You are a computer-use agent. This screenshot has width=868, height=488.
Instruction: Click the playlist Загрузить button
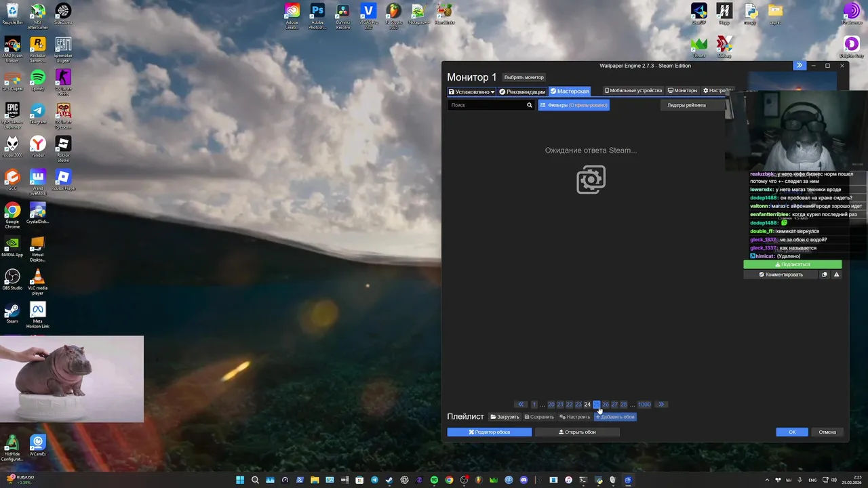point(505,417)
